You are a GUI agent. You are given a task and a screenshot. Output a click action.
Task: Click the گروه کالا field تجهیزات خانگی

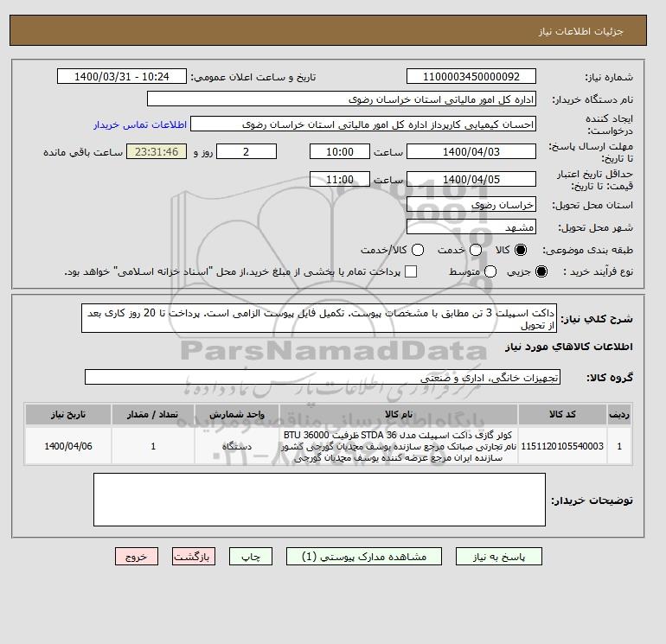[323, 377]
